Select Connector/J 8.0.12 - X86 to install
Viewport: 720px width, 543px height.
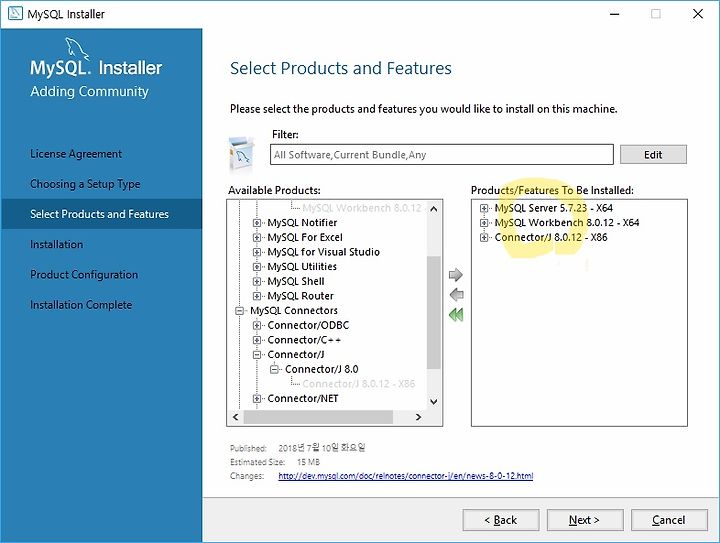(x=551, y=237)
